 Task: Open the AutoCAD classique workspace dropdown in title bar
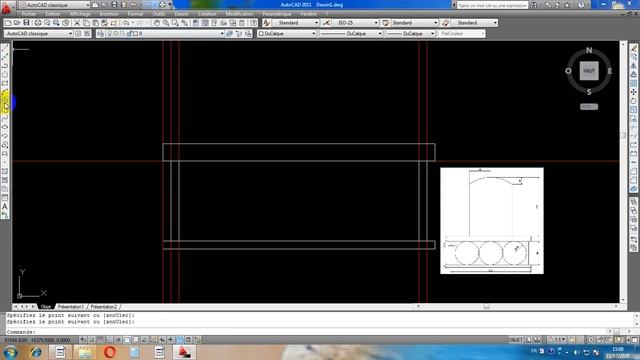point(54,5)
